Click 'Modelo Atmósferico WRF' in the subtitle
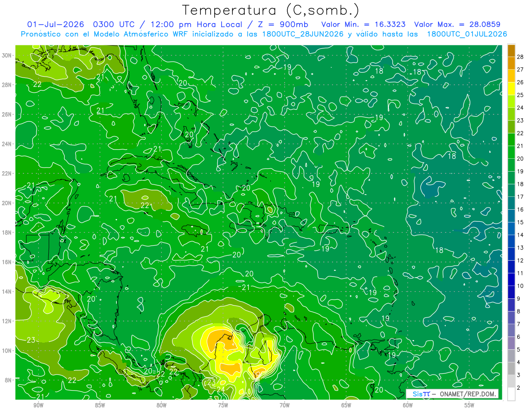The width and height of the screenshot is (532, 411). click(x=141, y=34)
